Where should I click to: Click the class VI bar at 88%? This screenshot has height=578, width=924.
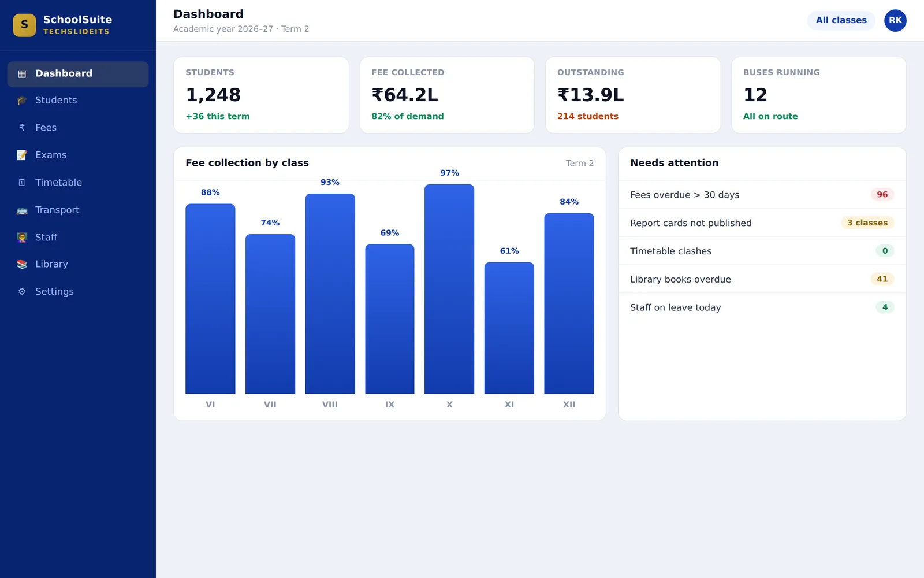(210, 299)
